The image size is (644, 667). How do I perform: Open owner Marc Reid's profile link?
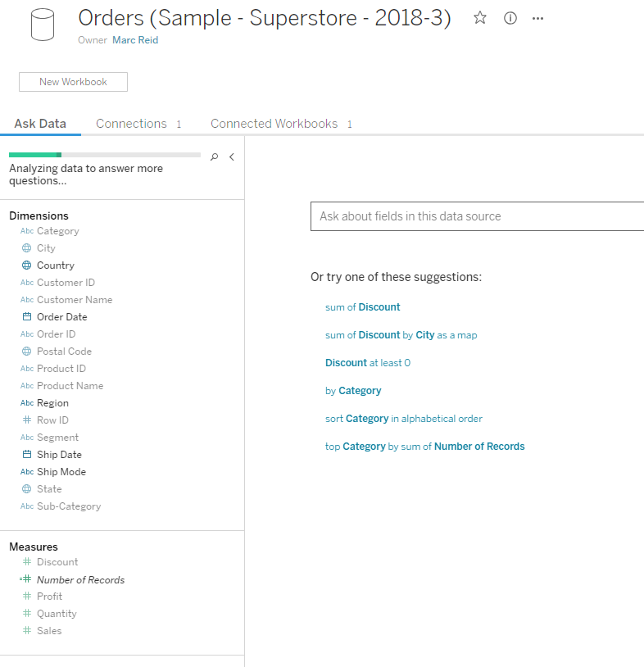point(135,40)
